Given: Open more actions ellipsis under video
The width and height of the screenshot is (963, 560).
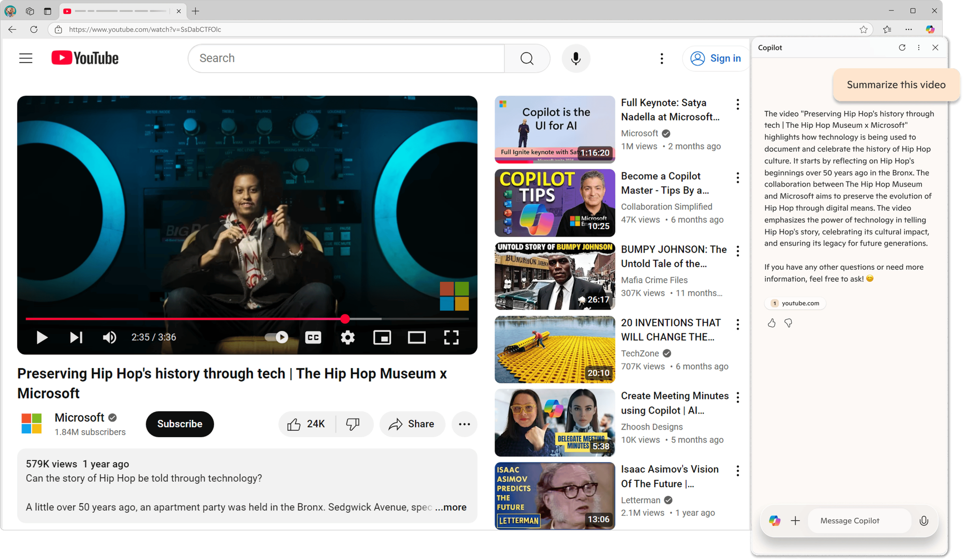Looking at the screenshot, I should pos(464,424).
